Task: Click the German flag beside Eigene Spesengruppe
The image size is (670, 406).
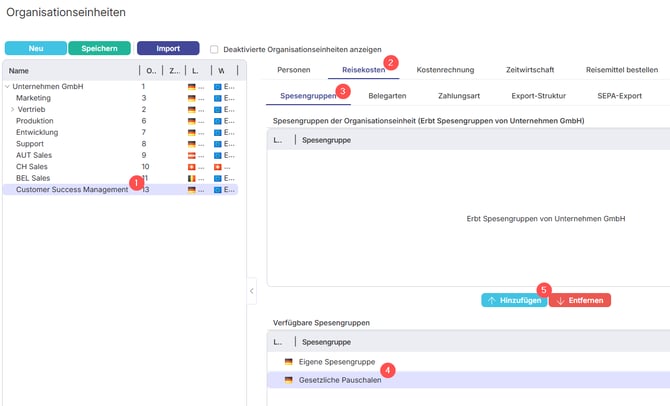Action: (289, 361)
